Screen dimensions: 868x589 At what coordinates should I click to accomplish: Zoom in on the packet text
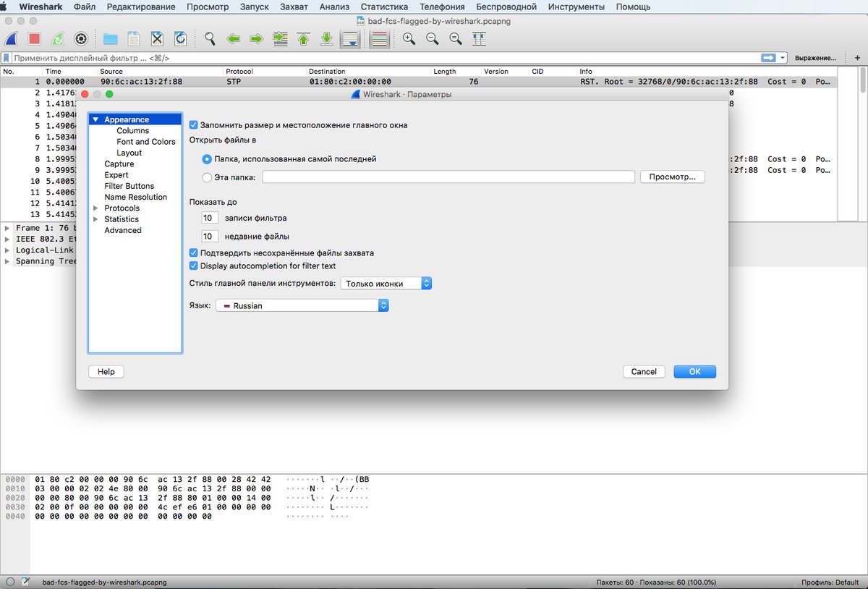click(409, 38)
